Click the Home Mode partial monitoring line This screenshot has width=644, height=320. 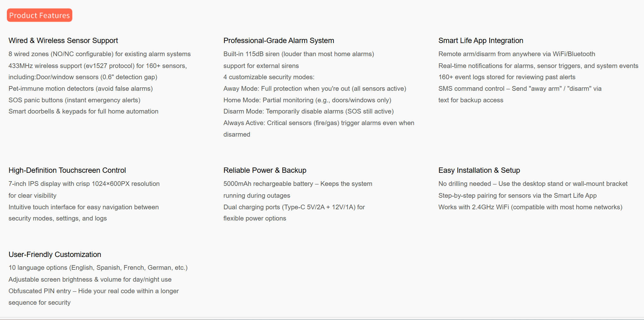tap(307, 100)
